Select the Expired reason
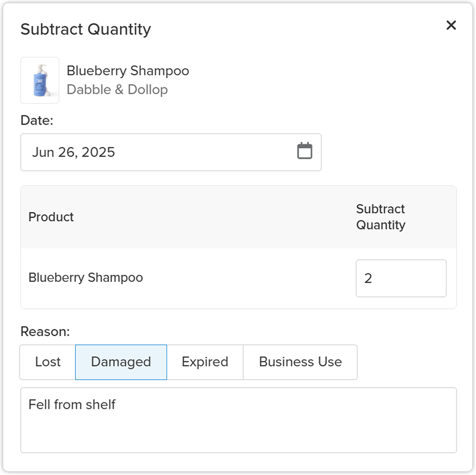The width and height of the screenshot is (476, 475). (x=205, y=362)
